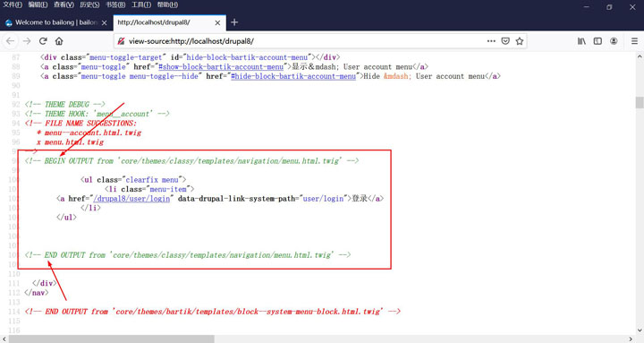
Task: Click the END OUTPUT menu.html.twig comment
Action: (188, 255)
